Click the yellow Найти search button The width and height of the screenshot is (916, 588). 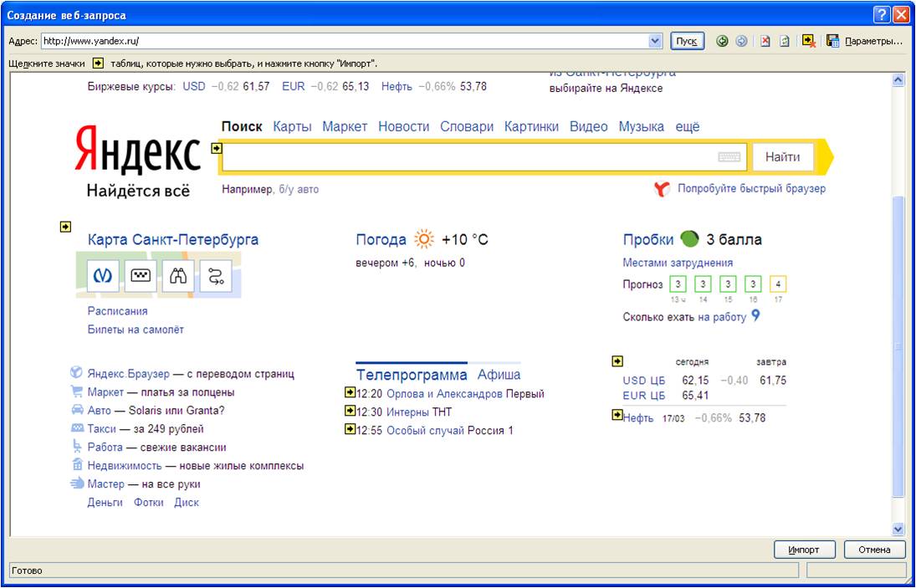783,157
